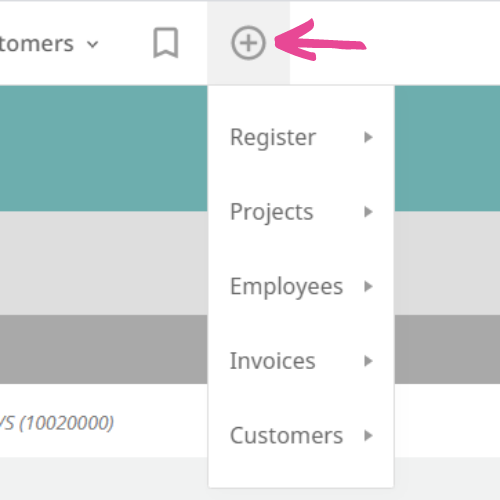The width and height of the screenshot is (500, 500).
Task: Click the dark gray header row
Action: pos(103,349)
